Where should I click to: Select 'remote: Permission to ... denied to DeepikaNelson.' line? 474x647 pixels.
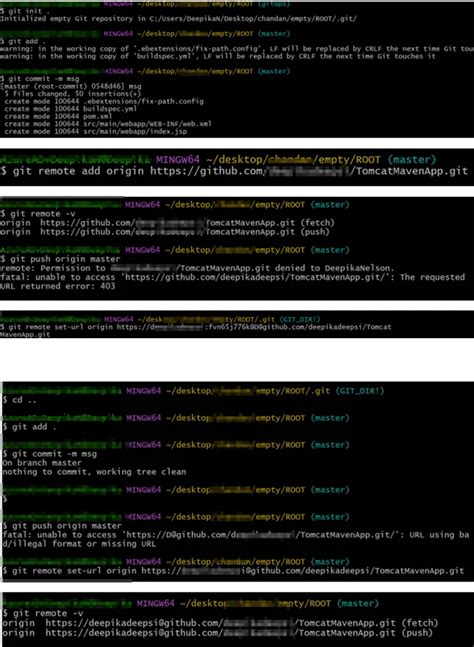tap(197, 268)
